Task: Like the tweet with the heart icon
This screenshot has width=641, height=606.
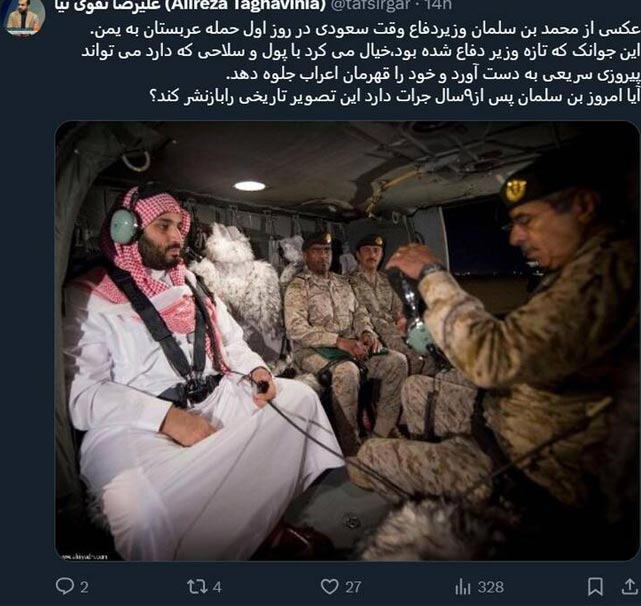Action: click(329, 586)
